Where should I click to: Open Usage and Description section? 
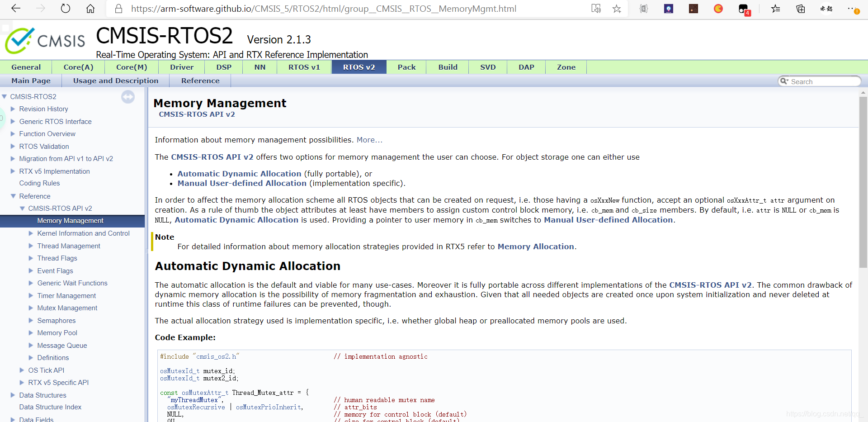[x=116, y=81]
